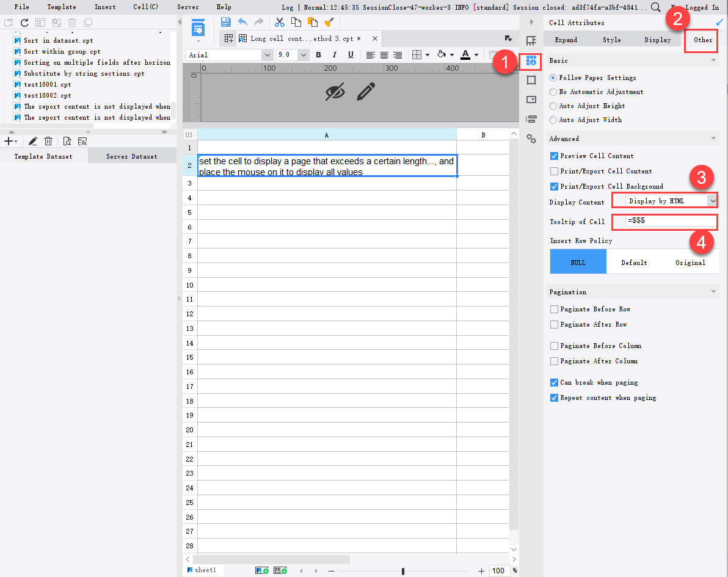728x577 pixels.
Task: Align cell text left
Action: (370, 55)
